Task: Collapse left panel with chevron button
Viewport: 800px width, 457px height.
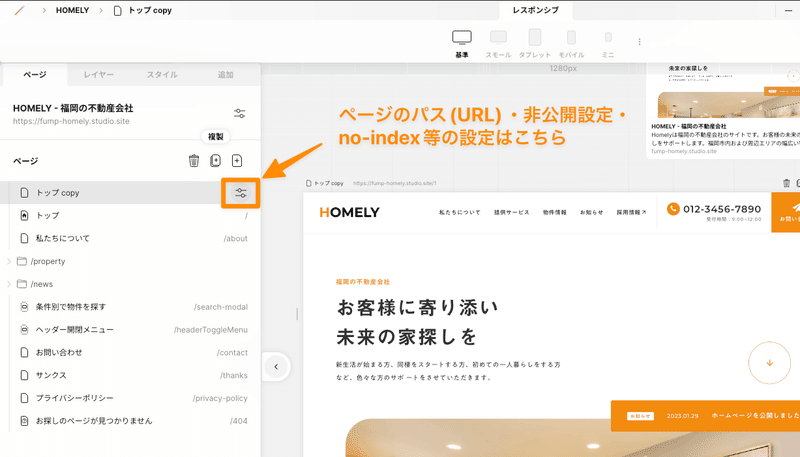Action: pyautogui.click(x=276, y=367)
